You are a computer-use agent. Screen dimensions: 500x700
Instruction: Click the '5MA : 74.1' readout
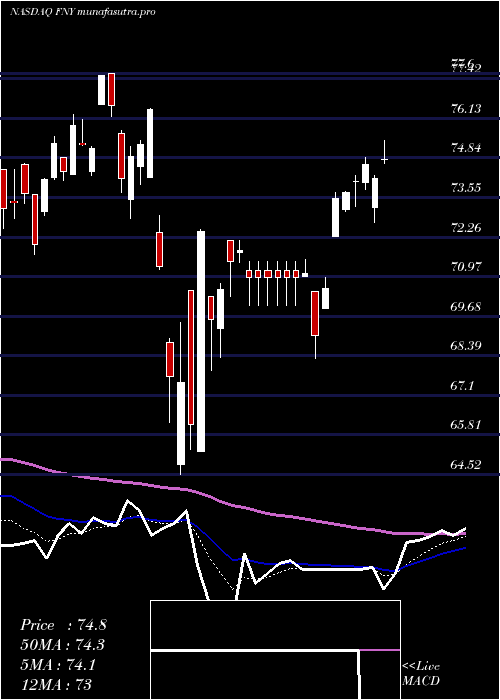(58, 665)
